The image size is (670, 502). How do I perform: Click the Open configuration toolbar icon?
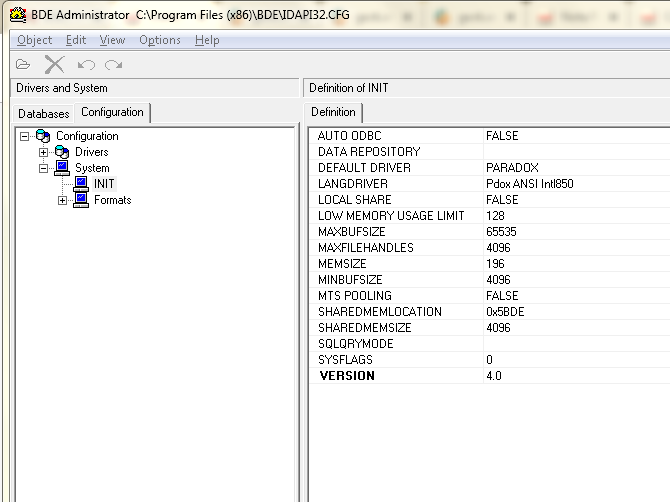pyautogui.click(x=23, y=65)
